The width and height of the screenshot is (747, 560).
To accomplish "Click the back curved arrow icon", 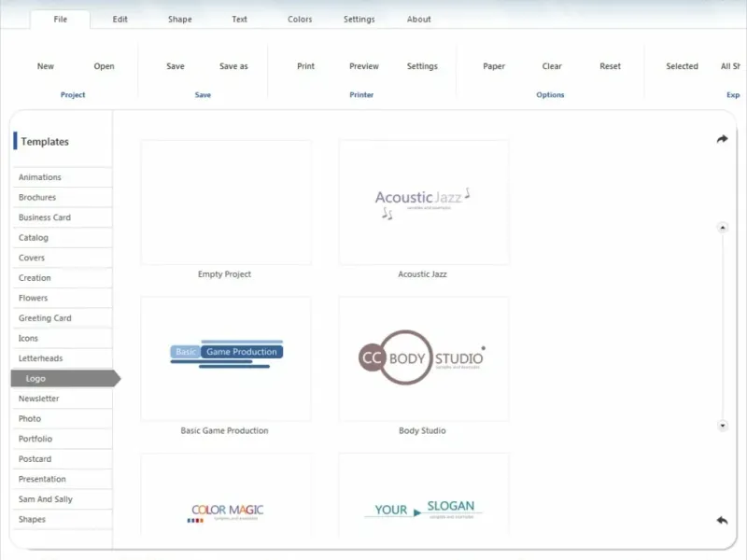I will [722, 520].
